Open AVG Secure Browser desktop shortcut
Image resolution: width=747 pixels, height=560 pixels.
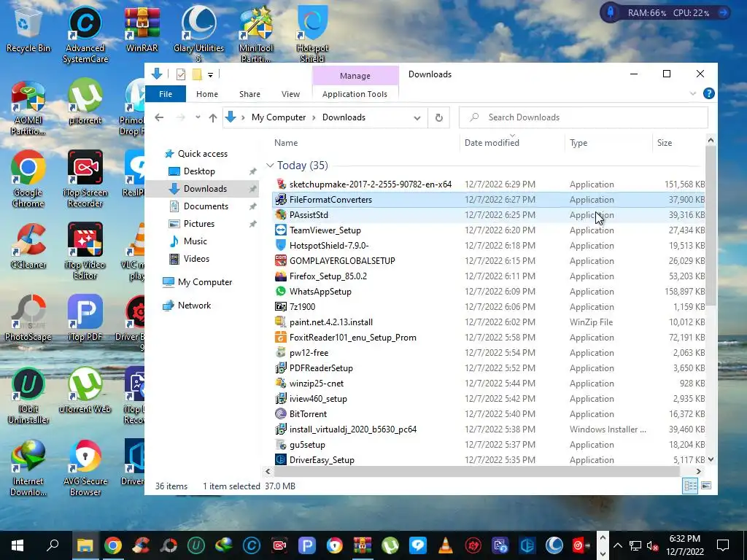(x=85, y=468)
